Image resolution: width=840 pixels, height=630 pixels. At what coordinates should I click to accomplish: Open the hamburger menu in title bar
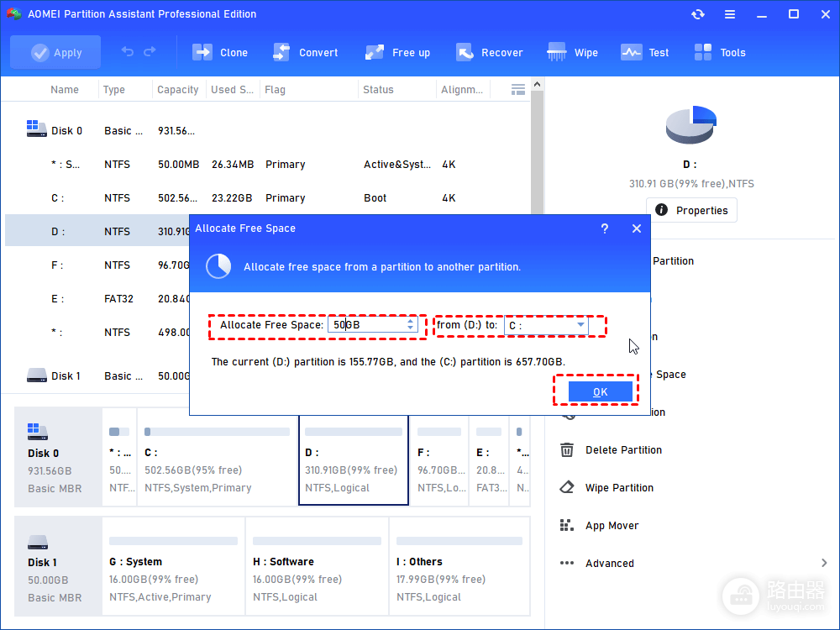(x=730, y=14)
